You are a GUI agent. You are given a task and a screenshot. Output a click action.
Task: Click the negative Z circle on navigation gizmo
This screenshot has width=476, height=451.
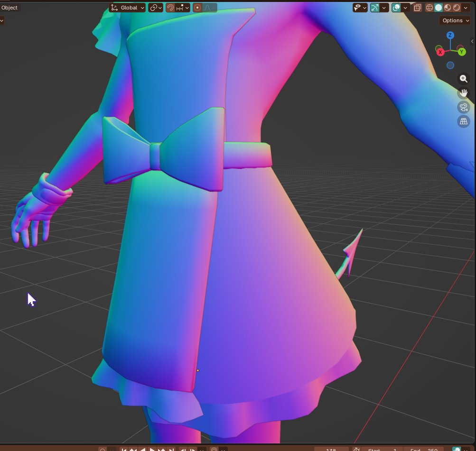(x=450, y=65)
